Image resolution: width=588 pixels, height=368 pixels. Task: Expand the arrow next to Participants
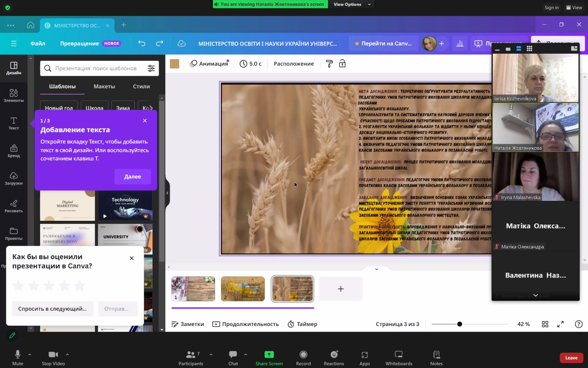pos(211,354)
